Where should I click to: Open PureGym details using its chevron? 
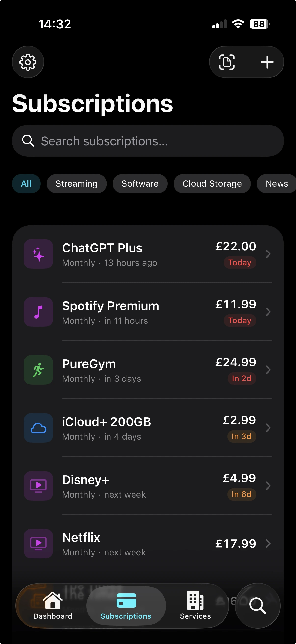[268, 370]
